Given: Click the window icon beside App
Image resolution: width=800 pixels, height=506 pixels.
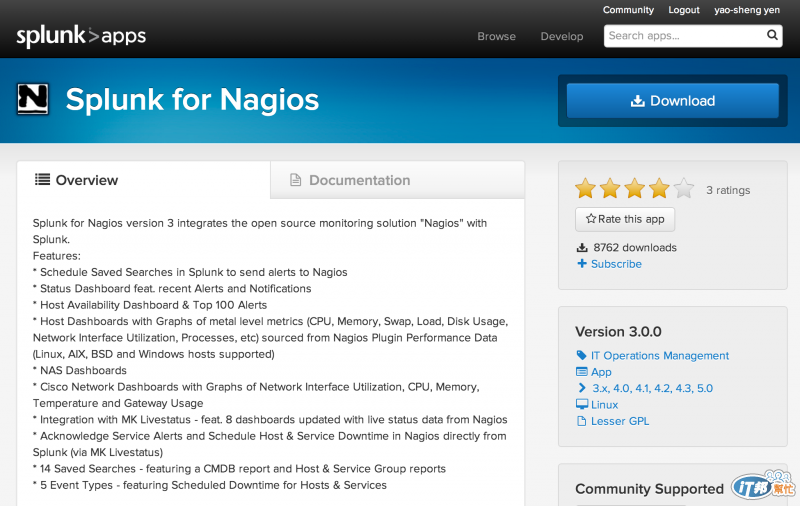Looking at the screenshot, I should click(582, 372).
